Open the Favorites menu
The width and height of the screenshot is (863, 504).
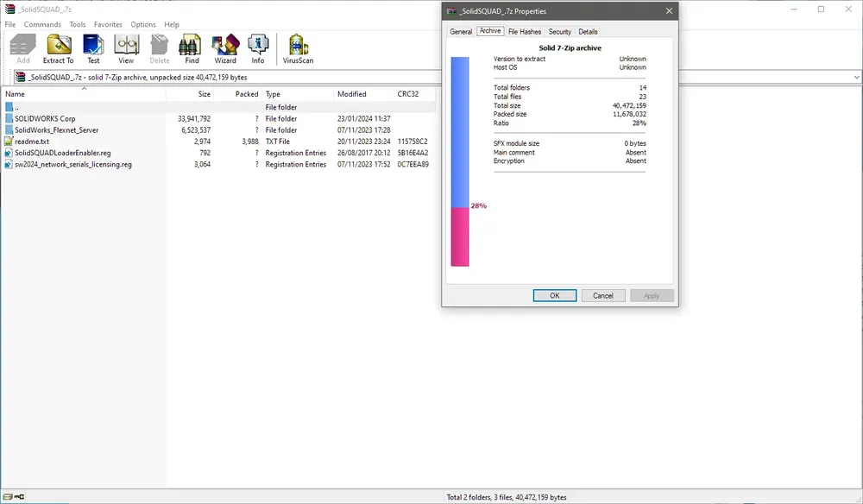pos(108,24)
